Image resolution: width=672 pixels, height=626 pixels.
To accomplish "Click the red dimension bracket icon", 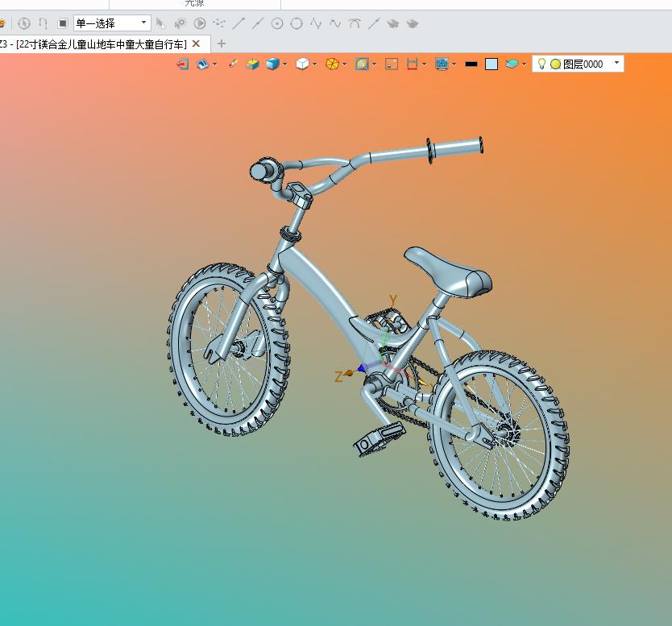I will click(x=413, y=64).
